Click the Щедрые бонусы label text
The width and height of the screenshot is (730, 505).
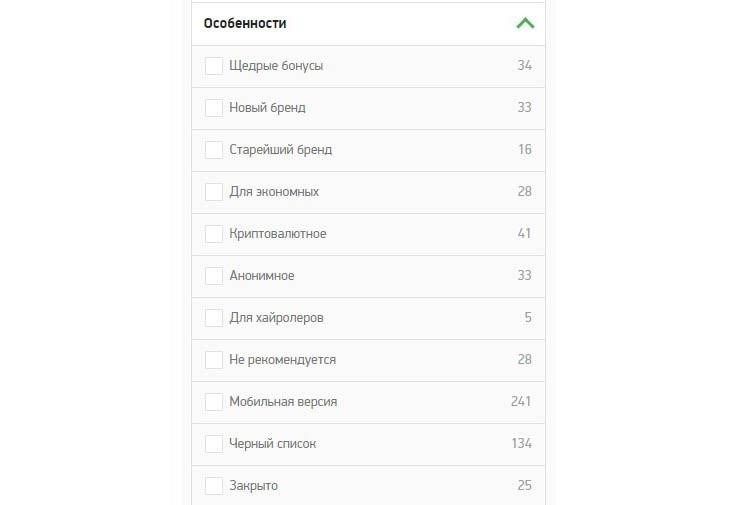click(x=276, y=66)
